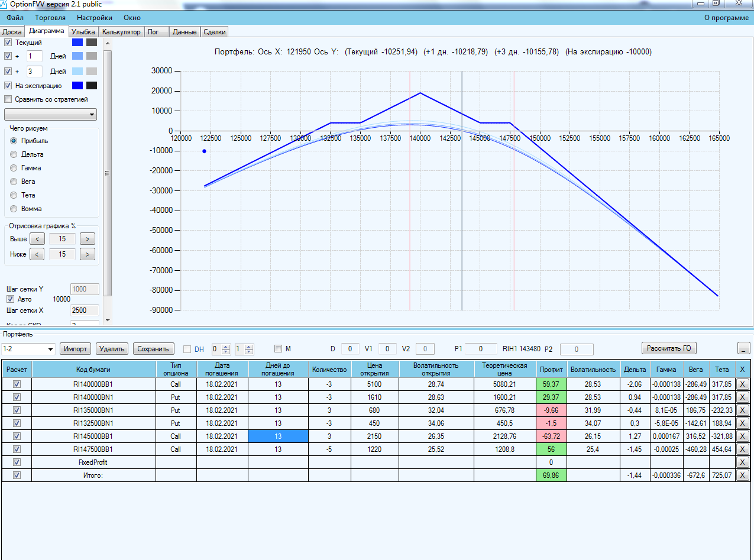Click the Сохранить button
Screen dimensions: 754x560
coord(154,349)
